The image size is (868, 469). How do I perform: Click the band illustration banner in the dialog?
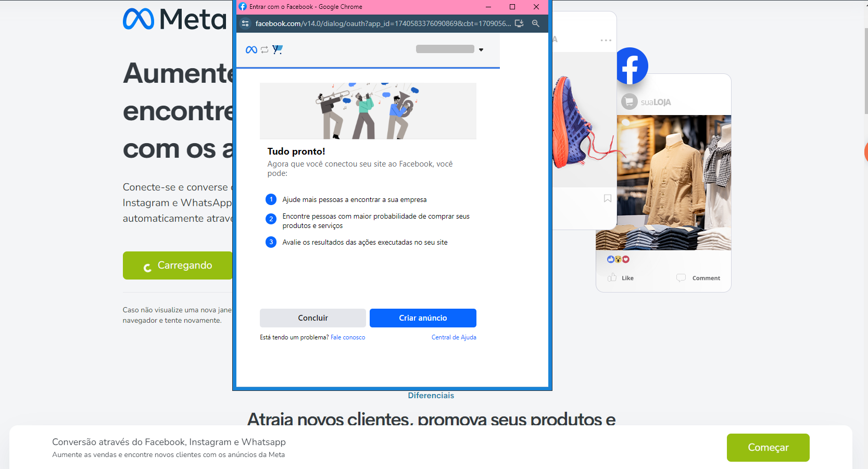(x=368, y=111)
